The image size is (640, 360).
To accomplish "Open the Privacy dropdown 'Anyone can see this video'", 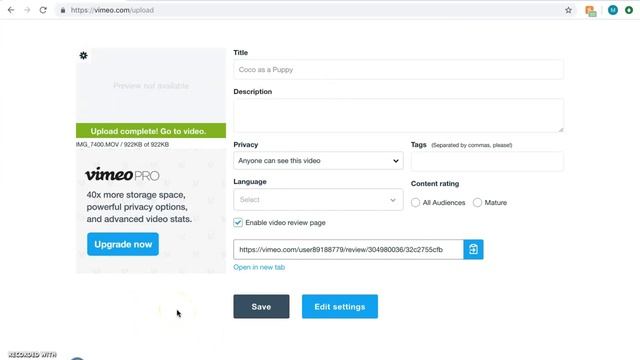I will click(x=318, y=161).
